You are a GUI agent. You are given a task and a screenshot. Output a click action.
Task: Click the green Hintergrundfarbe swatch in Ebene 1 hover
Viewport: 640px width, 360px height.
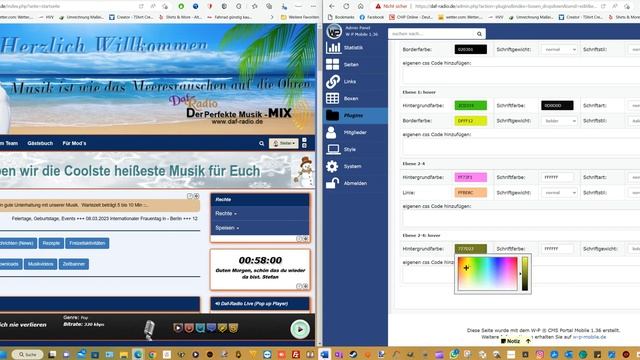point(471,105)
